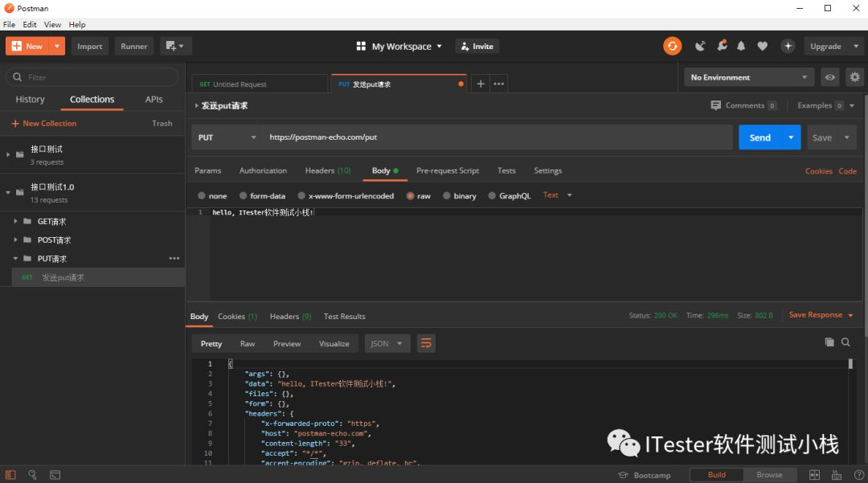
Task: Open Save button dropdown arrow
Action: point(847,137)
